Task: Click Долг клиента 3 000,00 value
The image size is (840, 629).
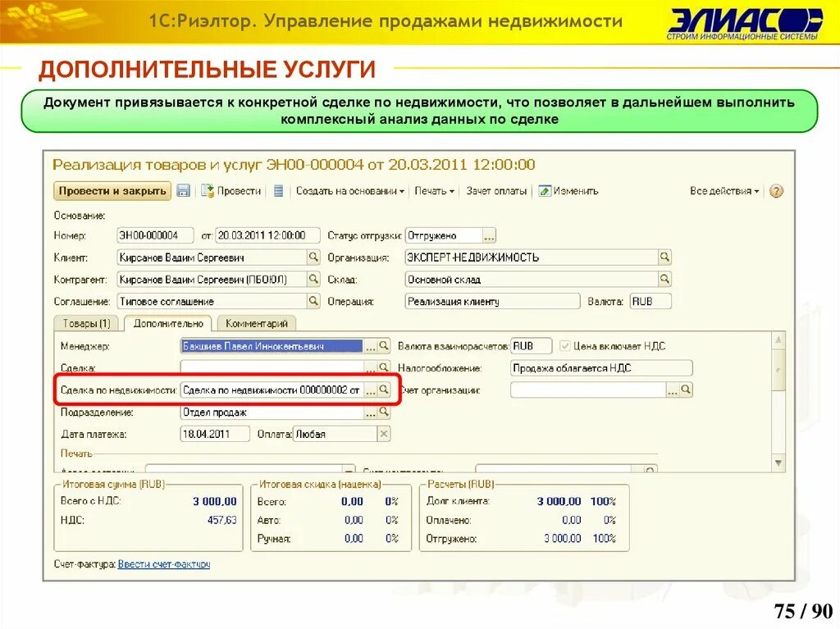Action: point(559,502)
